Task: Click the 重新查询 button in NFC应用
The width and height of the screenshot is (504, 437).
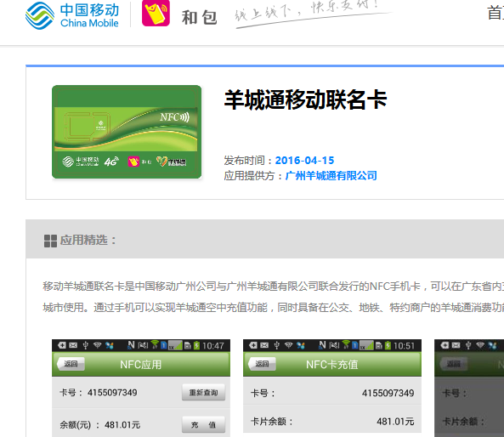Action: pyautogui.click(x=203, y=392)
